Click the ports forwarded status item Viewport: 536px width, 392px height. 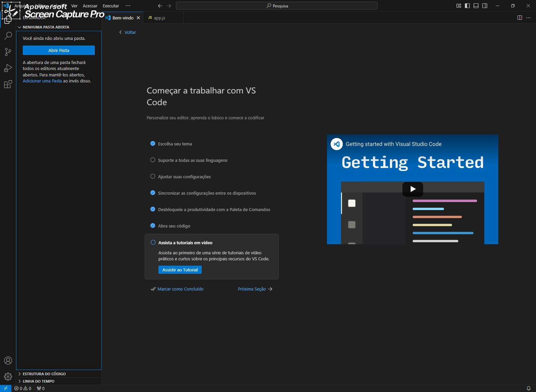coord(41,388)
